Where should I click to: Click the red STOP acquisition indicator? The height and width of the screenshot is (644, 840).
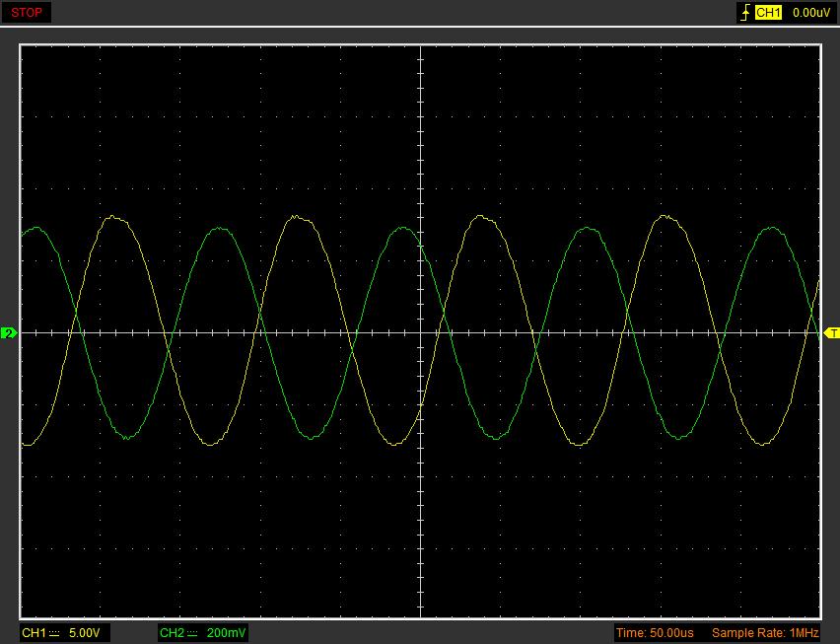point(27,13)
